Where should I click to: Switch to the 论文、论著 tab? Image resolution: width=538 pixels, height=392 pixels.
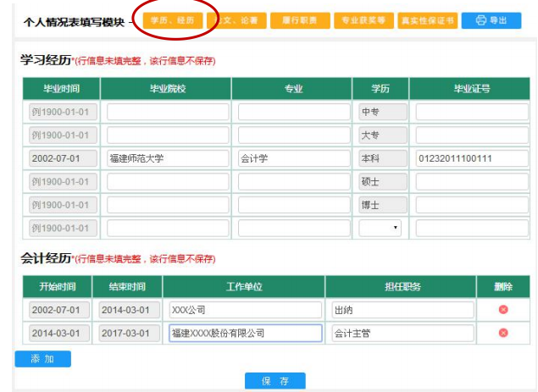(x=236, y=20)
